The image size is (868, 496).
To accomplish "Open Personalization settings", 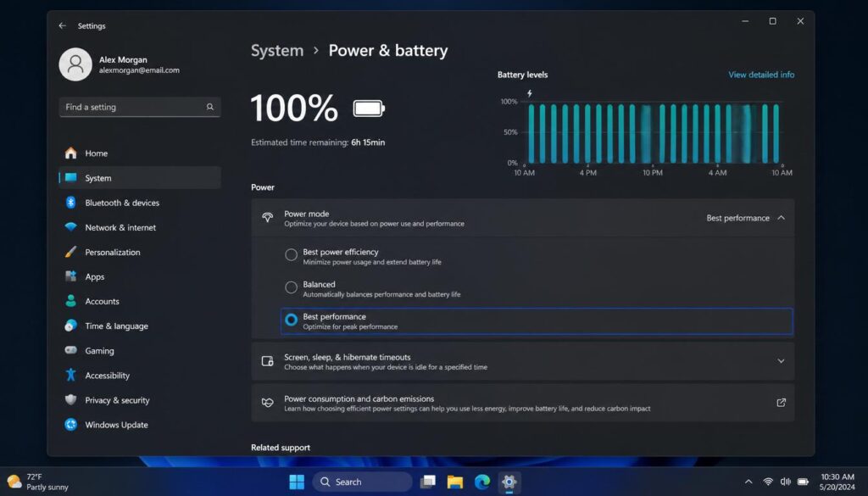I will [x=140, y=252].
